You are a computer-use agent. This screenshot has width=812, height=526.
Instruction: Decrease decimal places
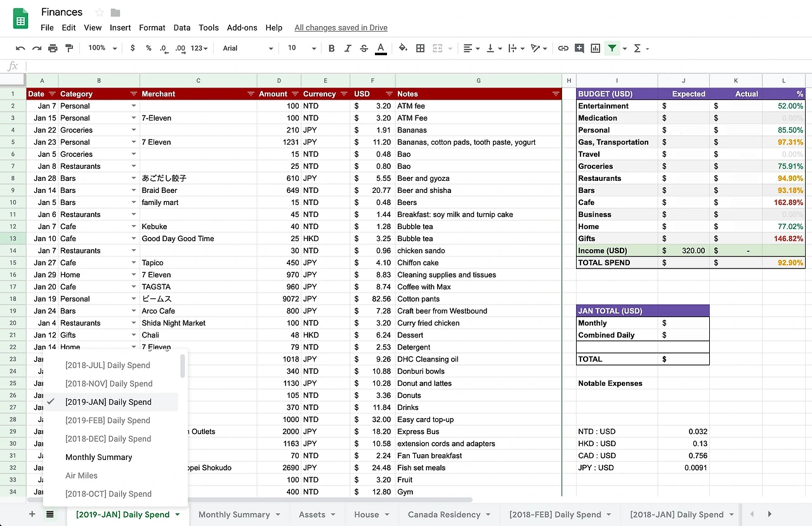(x=164, y=48)
